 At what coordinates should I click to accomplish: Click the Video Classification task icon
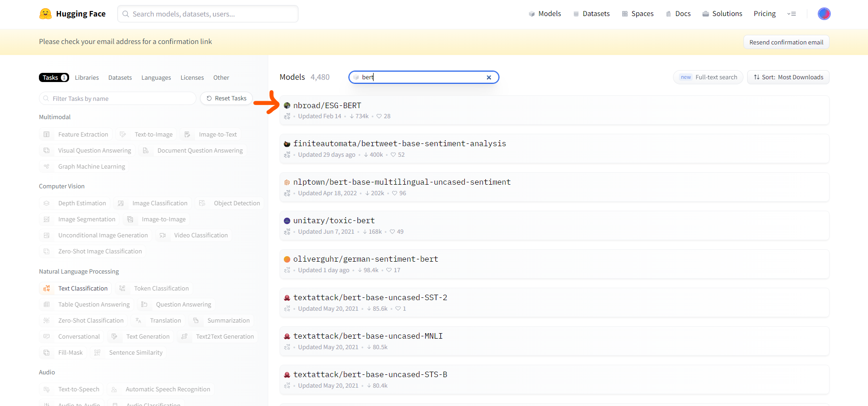(x=163, y=236)
